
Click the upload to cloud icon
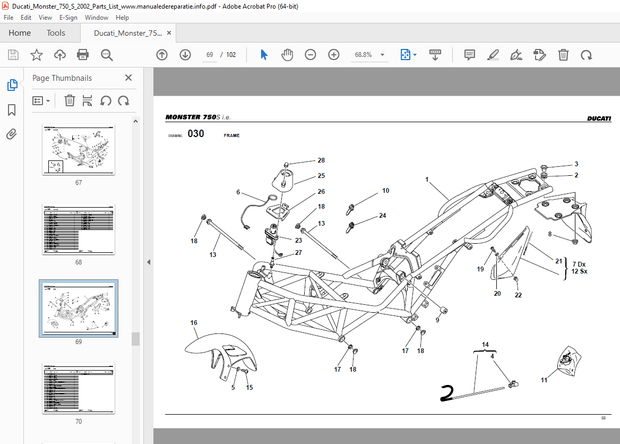click(60, 55)
